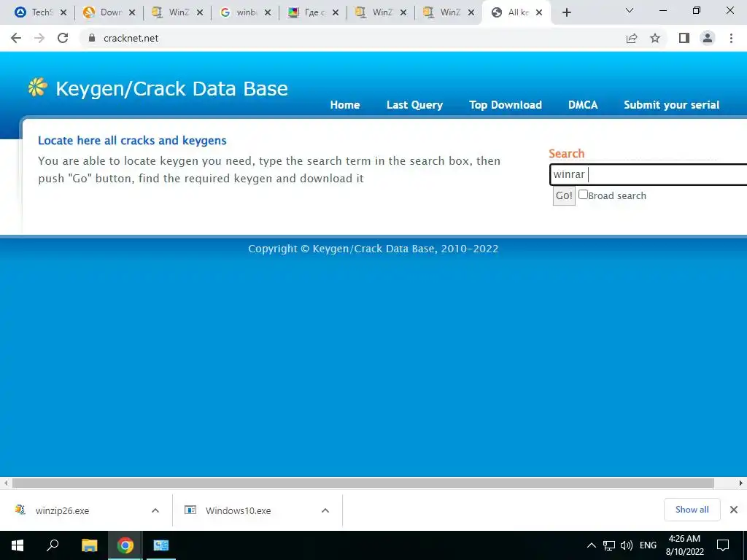
Task: Open the Windows Start menu
Action: 18,545
